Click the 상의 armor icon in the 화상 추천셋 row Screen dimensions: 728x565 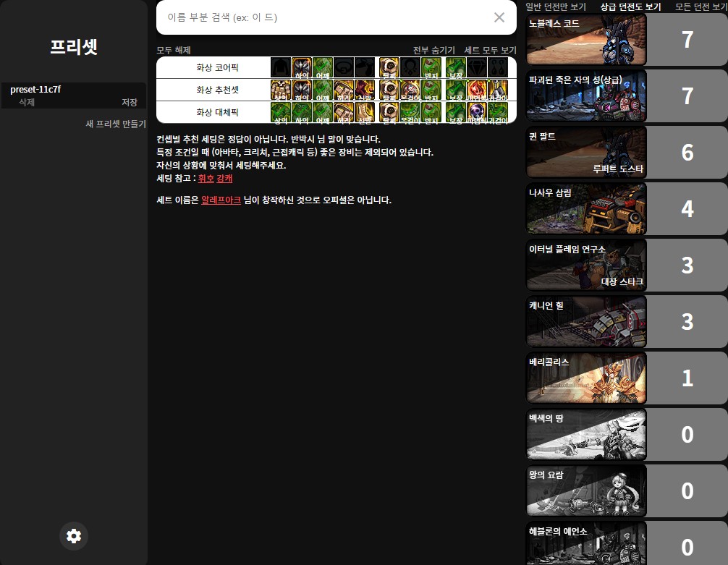(x=280, y=90)
